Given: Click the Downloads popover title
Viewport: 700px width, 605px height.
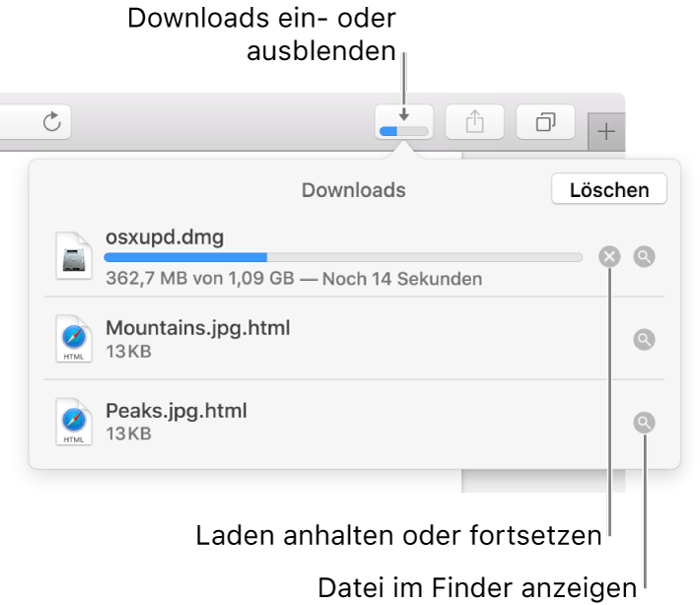Looking at the screenshot, I should click(354, 190).
